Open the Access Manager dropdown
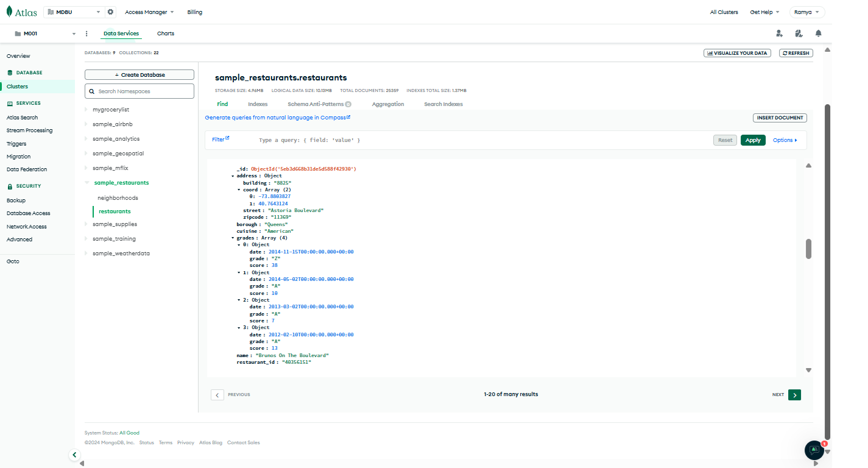 point(149,12)
